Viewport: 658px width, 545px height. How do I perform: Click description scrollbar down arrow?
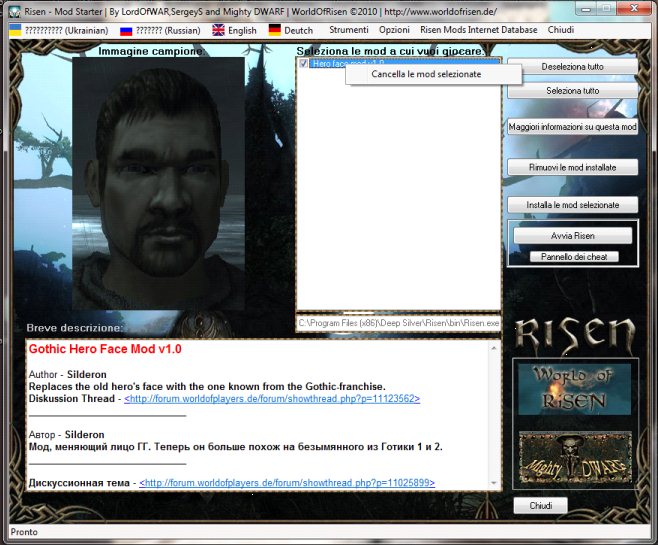pos(494,483)
